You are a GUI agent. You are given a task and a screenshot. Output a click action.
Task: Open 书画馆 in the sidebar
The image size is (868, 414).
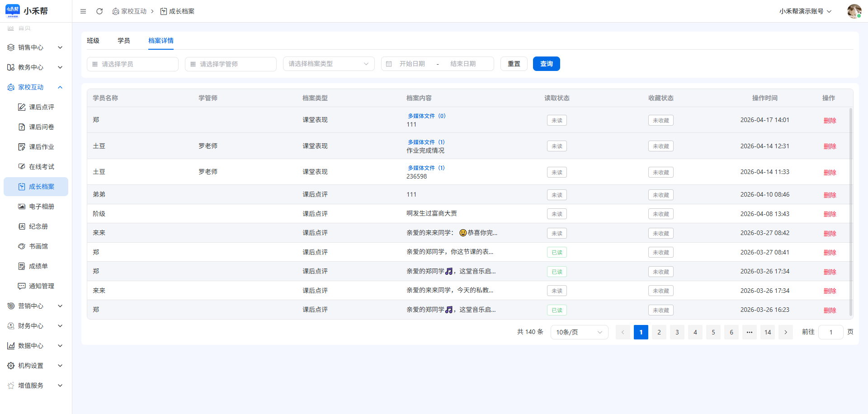38,246
